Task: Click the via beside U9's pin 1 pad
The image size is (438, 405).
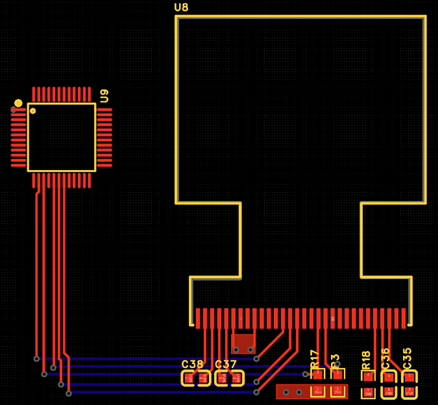Action: (13, 109)
